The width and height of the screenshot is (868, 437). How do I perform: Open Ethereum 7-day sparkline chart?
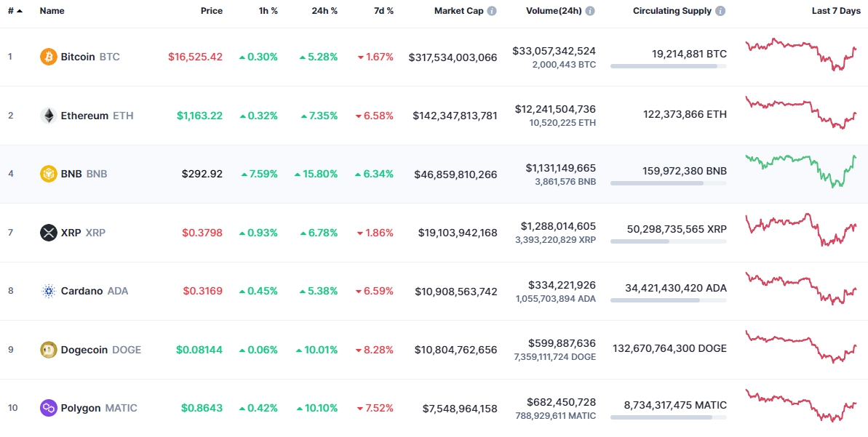pyautogui.click(x=801, y=113)
